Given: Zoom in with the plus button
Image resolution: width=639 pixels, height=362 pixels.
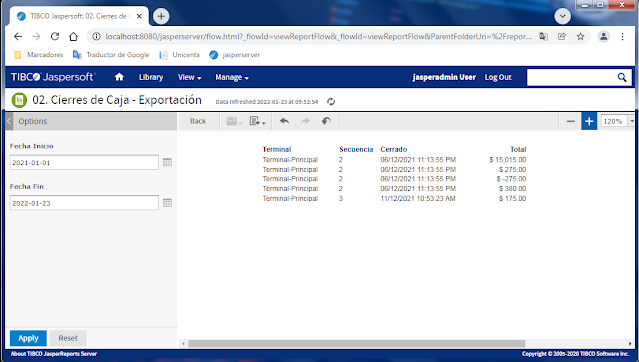Looking at the screenshot, I should (589, 121).
